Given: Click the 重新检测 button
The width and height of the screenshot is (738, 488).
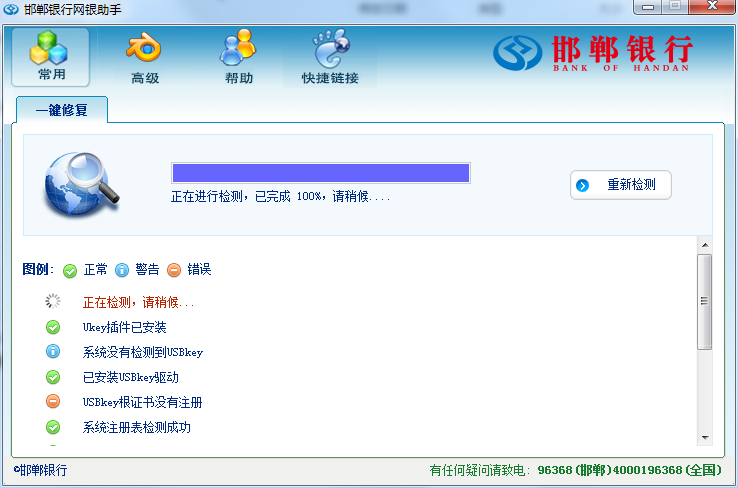Looking at the screenshot, I should click(x=620, y=185).
